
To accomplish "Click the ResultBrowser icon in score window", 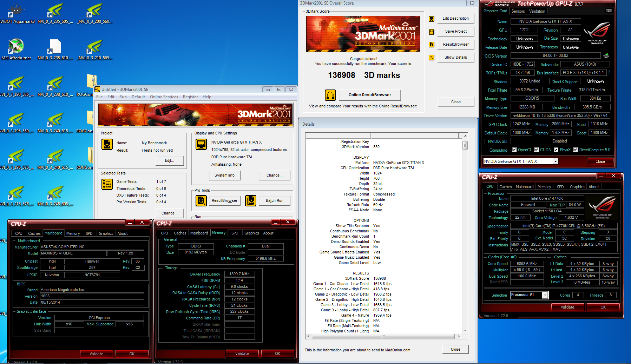I will 432,45.
